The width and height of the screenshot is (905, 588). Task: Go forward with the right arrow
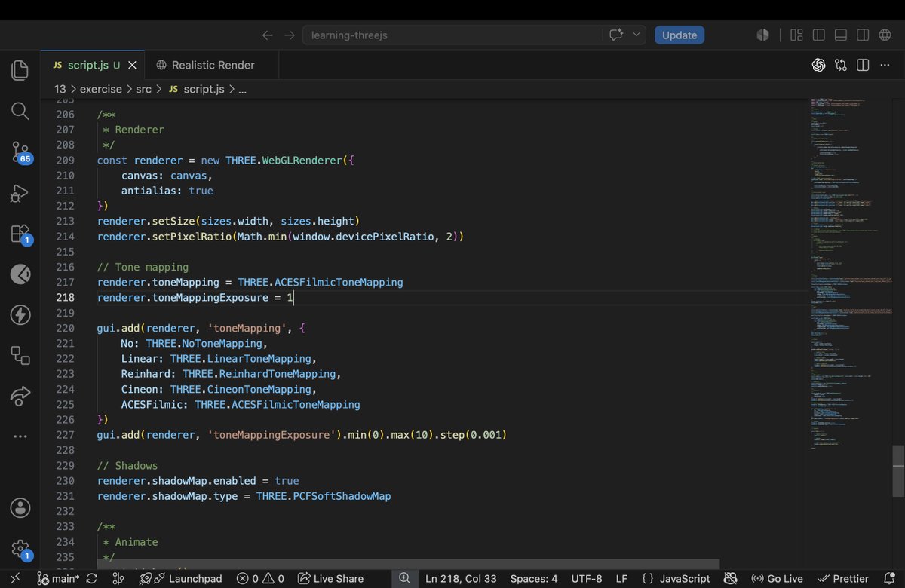tap(290, 35)
